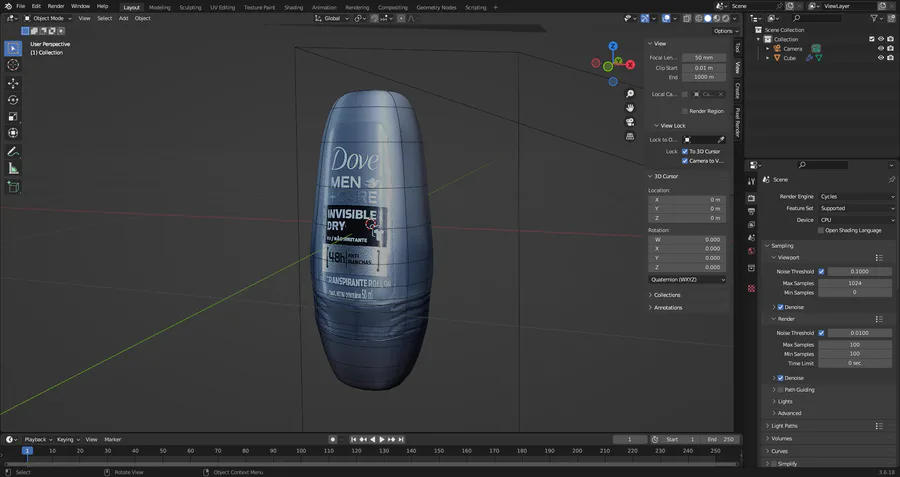Select the Annotate tool
900x477 pixels.
tap(13, 152)
